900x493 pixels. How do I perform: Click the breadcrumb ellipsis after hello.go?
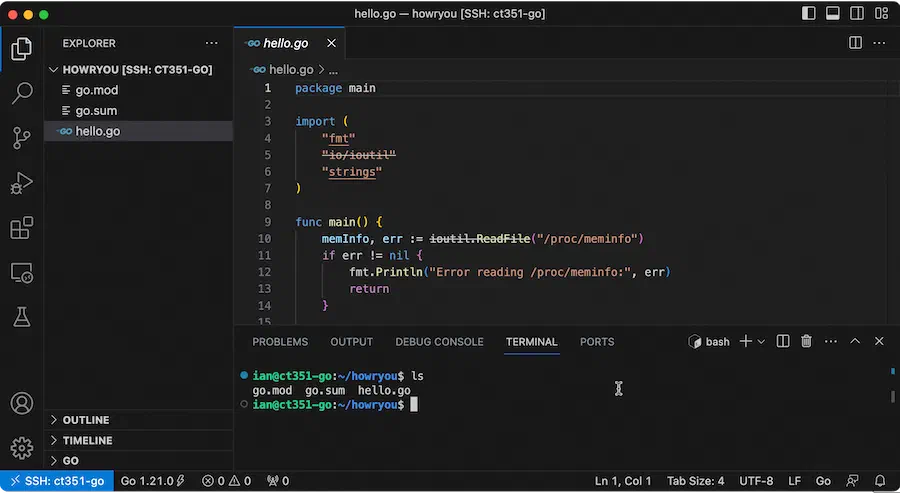pos(333,70)
